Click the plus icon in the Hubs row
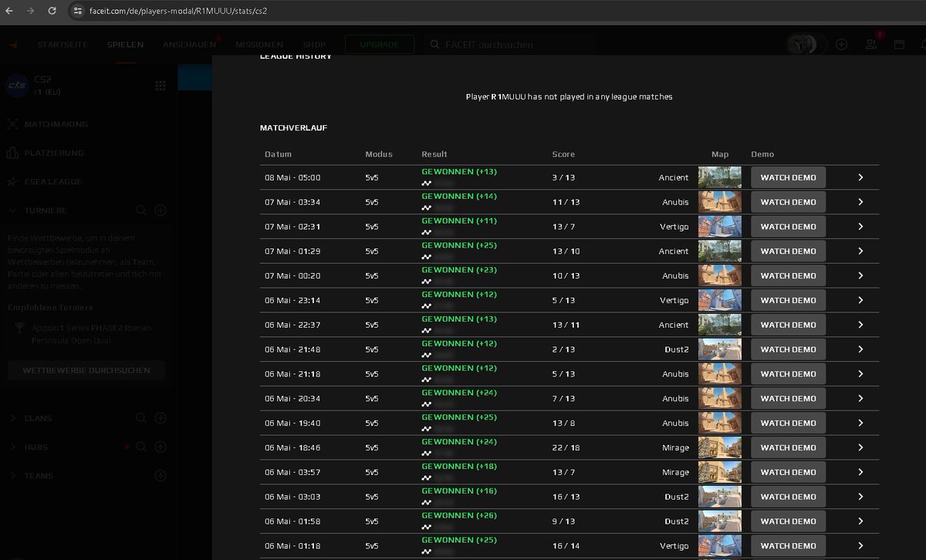Image resolution: width=926 pixels, height=560 pixels. click(x=161, y=447)
